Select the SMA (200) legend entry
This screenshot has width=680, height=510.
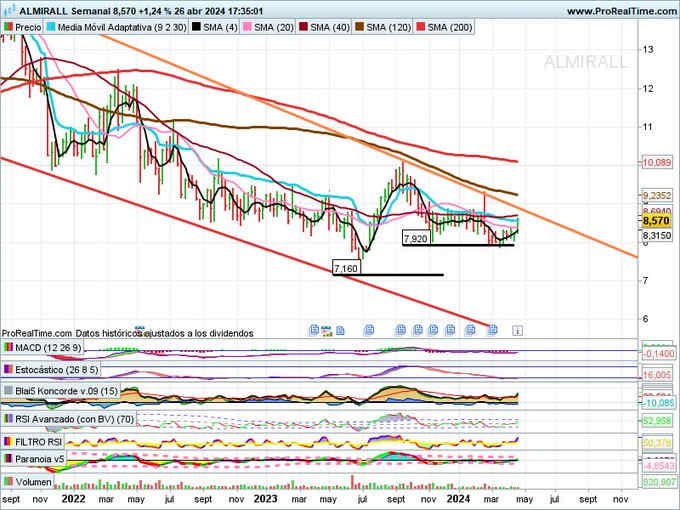click(x=444, y=27)
